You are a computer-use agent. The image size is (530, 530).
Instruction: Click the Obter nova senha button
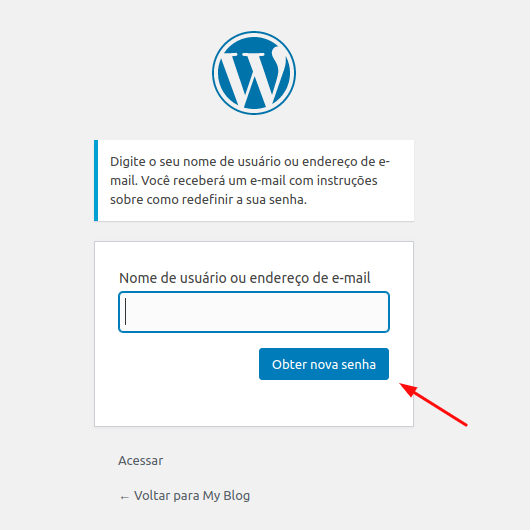pos(324,364)
